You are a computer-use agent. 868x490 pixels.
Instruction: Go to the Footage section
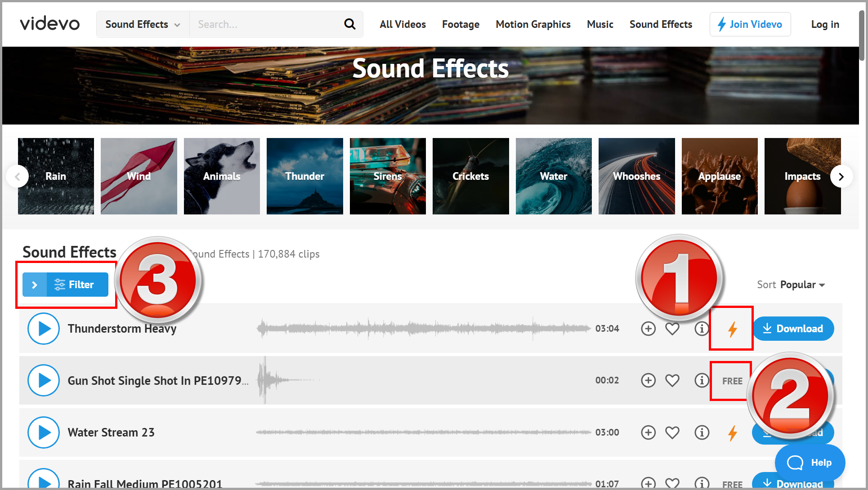tap(461, 24)
